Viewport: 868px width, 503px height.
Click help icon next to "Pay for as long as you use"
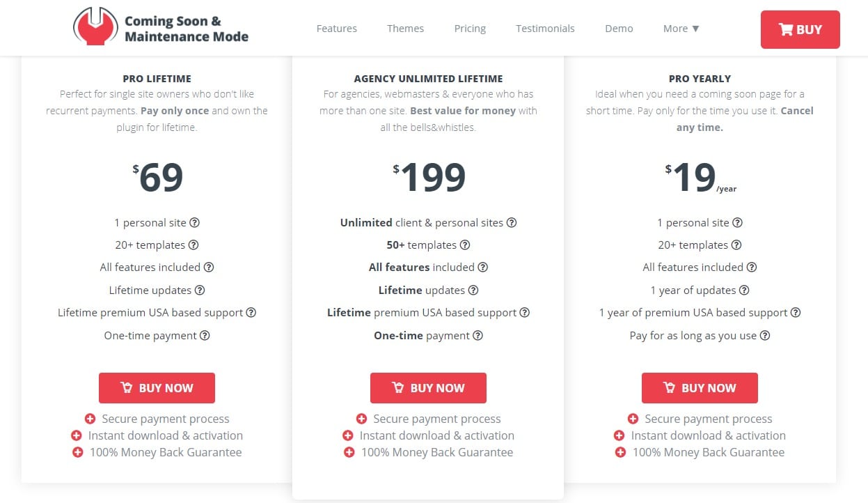click(x=765, y=336)
